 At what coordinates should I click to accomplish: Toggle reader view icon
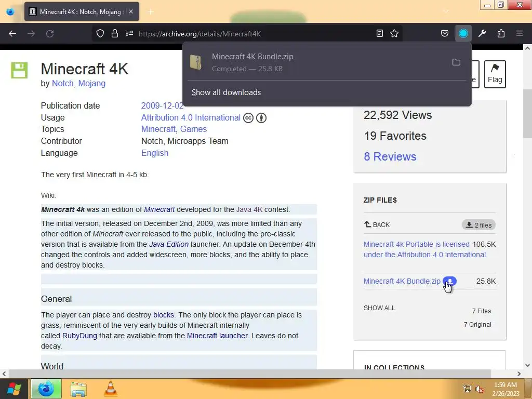tap(380, 34)
